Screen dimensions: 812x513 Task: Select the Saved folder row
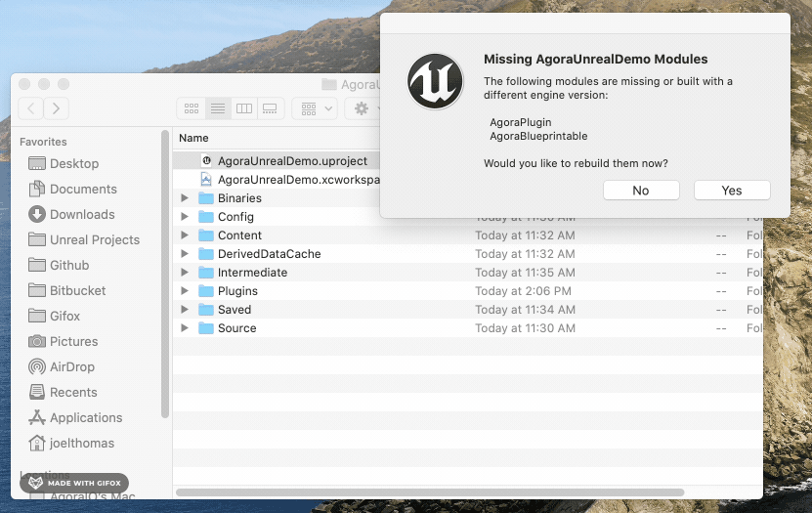click(x=468, y=310)
